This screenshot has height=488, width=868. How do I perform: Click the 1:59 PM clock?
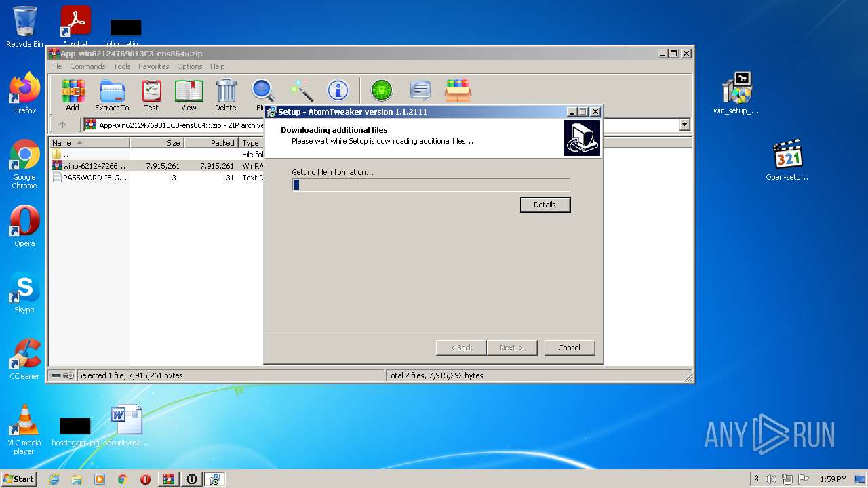(833, 479)
